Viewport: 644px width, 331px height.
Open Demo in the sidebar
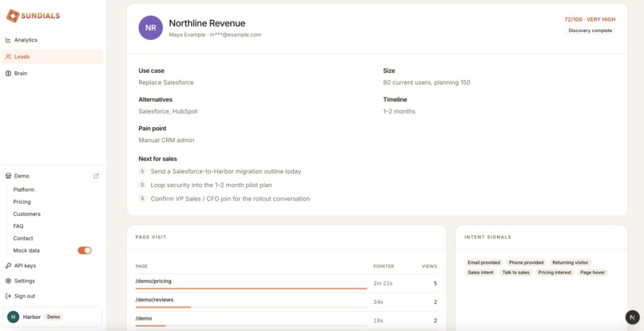[22, 176]
